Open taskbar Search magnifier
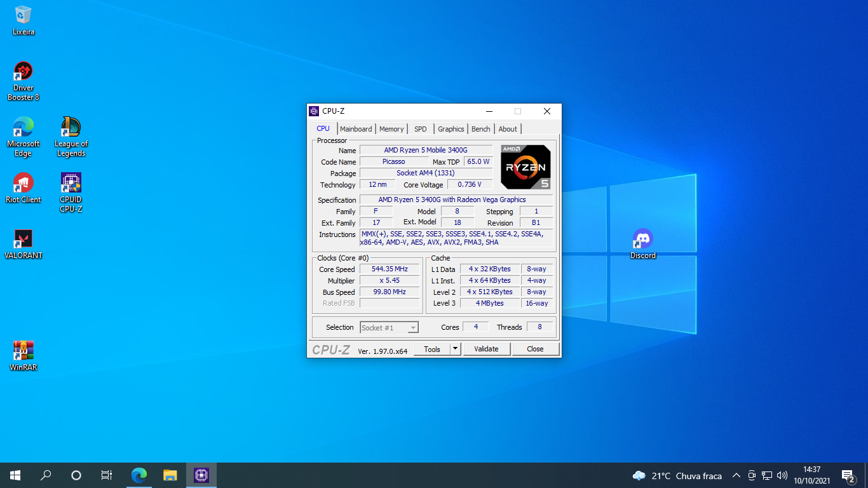 click(46, 475)
